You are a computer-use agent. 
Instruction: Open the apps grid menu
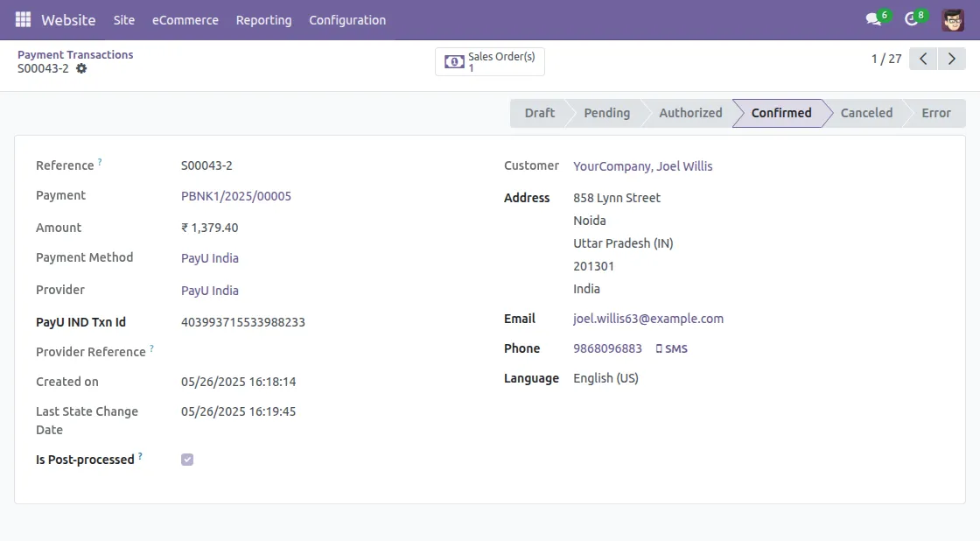pyautogui.click(x=22, y=19)
